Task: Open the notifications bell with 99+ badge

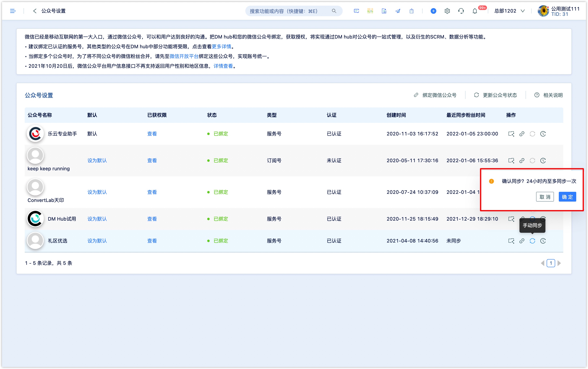Action: (x=474, y=11)
